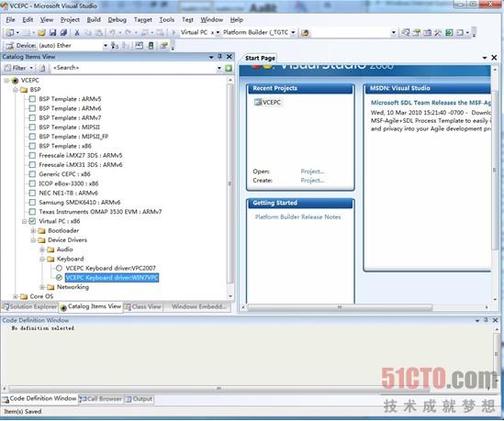Click the Open Project... link

(312, 172)
